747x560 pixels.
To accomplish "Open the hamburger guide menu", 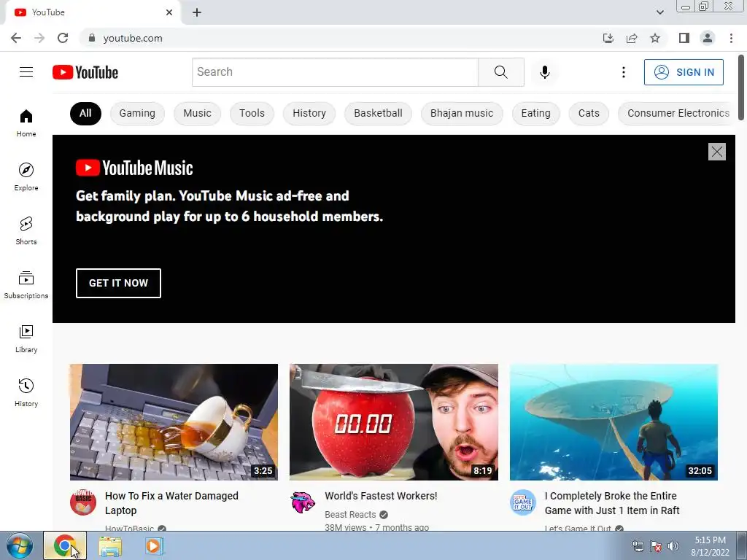I will (26, 72).
